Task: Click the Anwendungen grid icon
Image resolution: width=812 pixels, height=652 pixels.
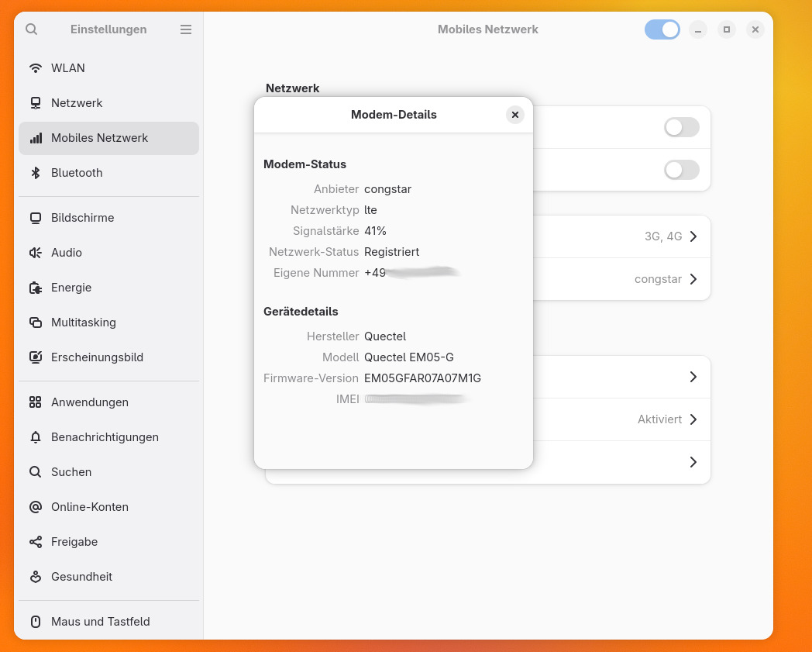Action: tap(35, 402)
